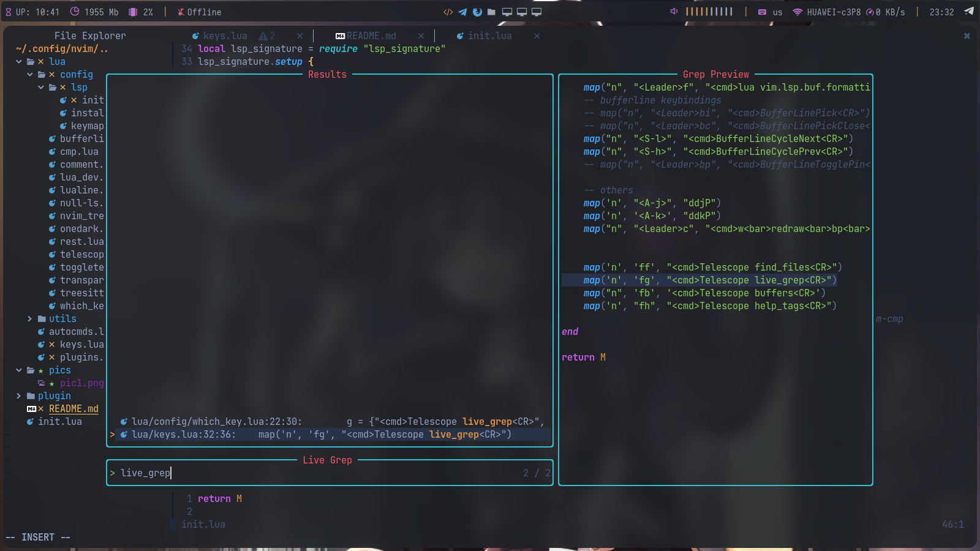This screenshot has width=980, height=551.
Task: Click the closed folder icon of utils
Action: pos(42,319)
